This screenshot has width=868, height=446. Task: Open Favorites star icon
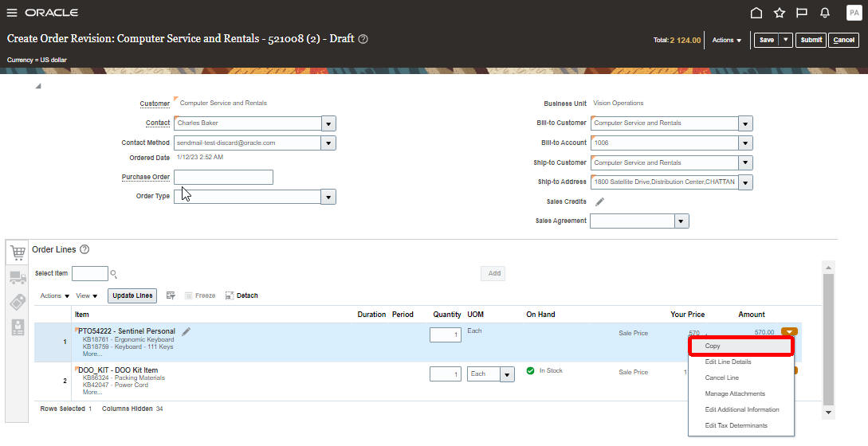[780, 13]
